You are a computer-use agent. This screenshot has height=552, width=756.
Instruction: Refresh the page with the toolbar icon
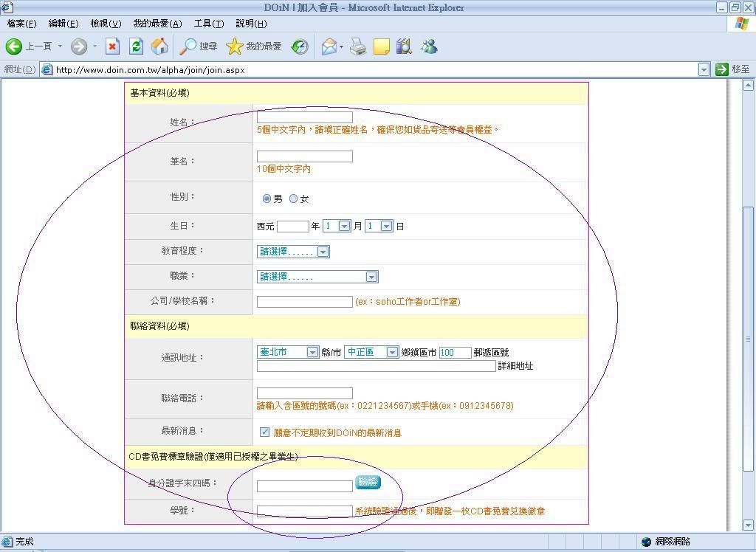click(136, 46)
